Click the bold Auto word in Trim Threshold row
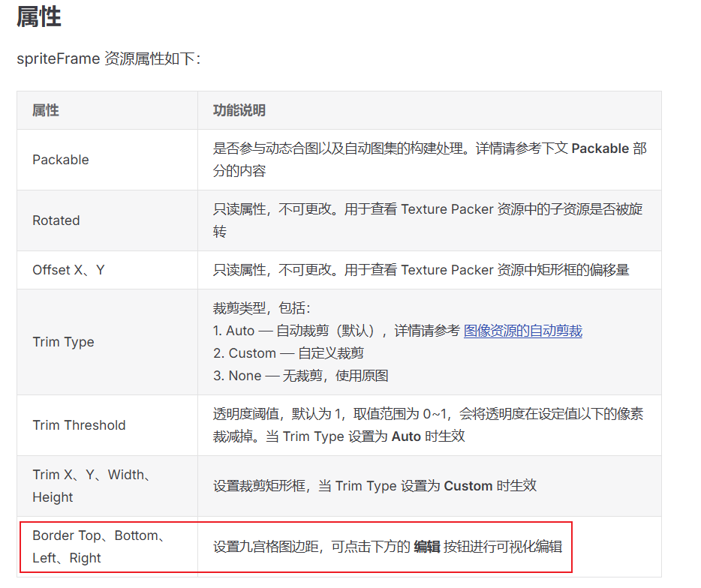701x588 pixels. (406, 436)
